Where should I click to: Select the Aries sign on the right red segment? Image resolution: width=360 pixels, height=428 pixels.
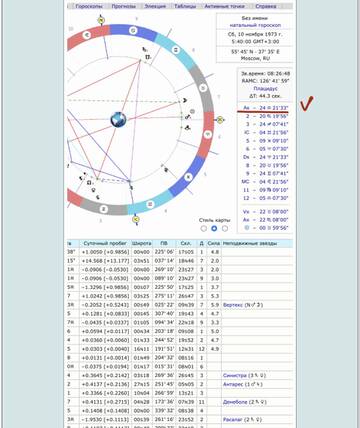point(208,134)
